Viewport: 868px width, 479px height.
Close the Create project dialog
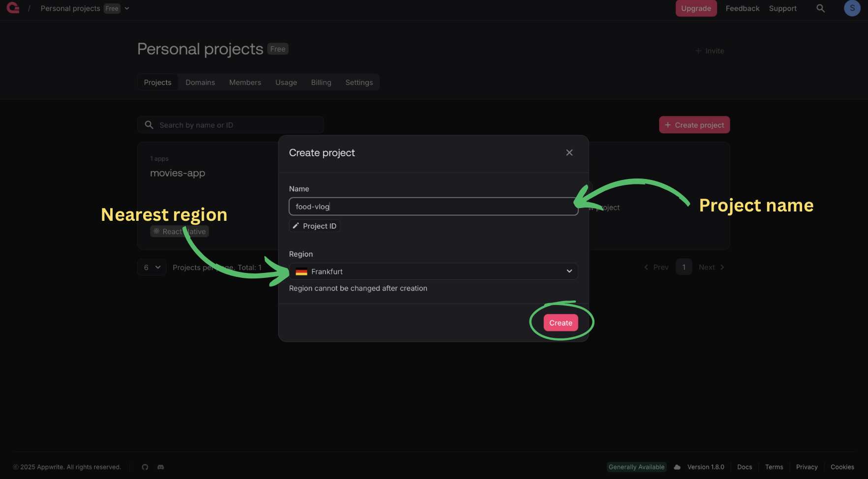coord(569,152)
